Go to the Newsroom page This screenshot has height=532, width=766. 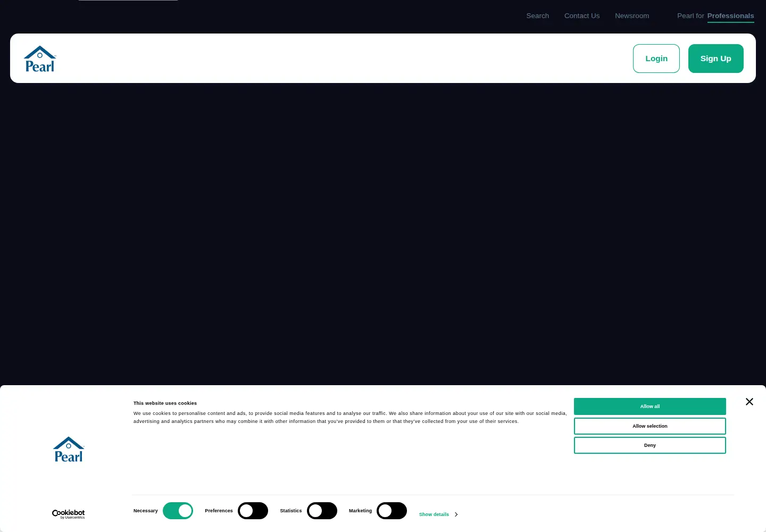click(x=632, y=16)
